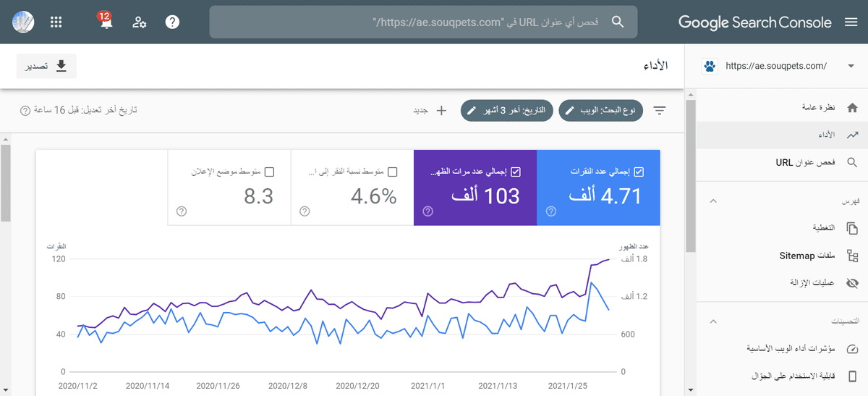Click the speedometer core web vitals icon
868x396 pixels.
coord(852,348)
